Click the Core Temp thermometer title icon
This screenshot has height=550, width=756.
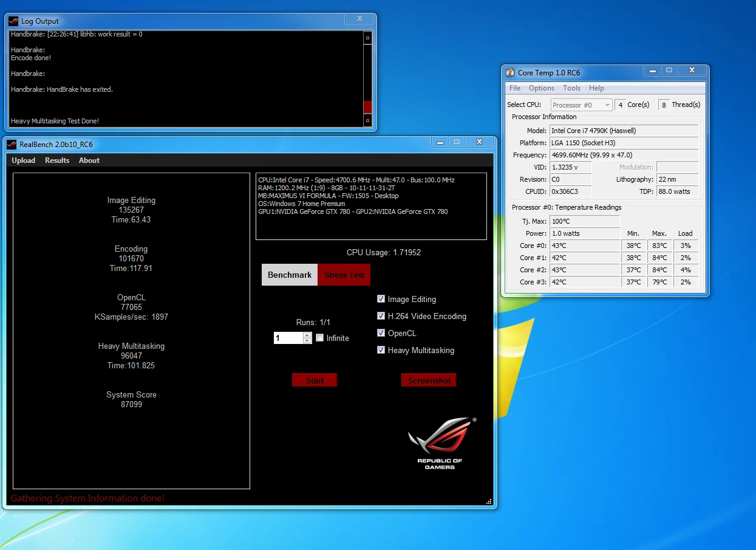pyautogui.click(x=510, y=73)
